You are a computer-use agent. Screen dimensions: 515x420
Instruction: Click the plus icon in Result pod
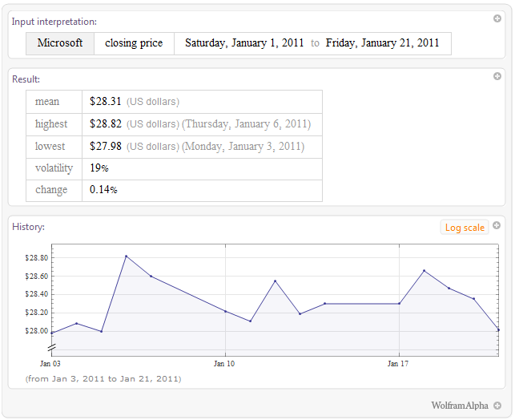pyautogui.click(x=497, y=77)
